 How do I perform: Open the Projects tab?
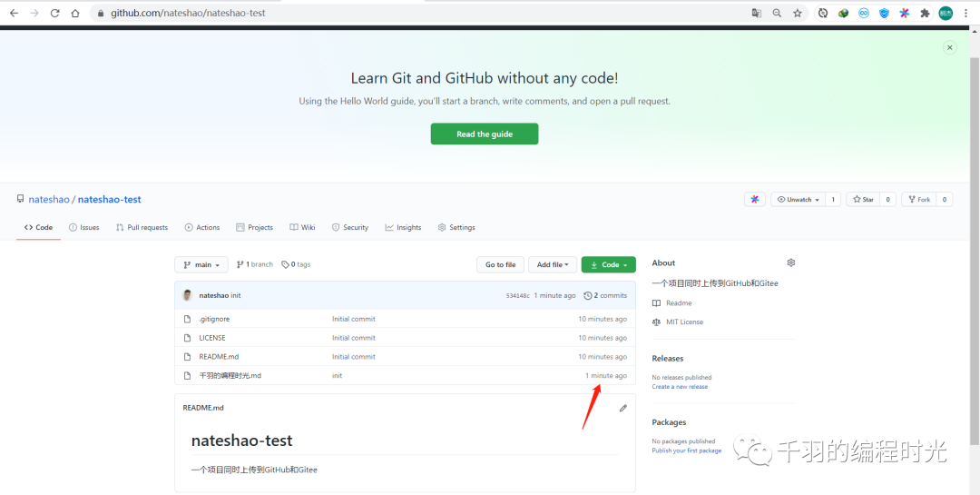pos(254,227)
